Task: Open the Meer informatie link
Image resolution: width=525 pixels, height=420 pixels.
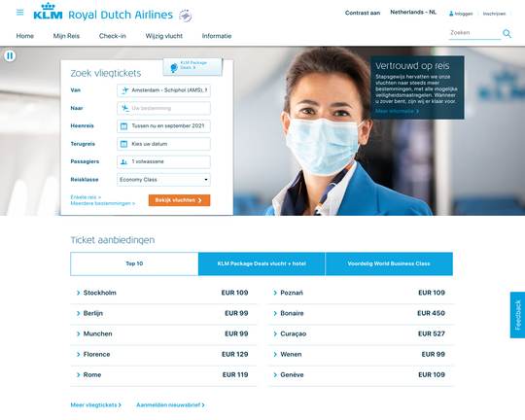Action: click(x=397, y=111)
